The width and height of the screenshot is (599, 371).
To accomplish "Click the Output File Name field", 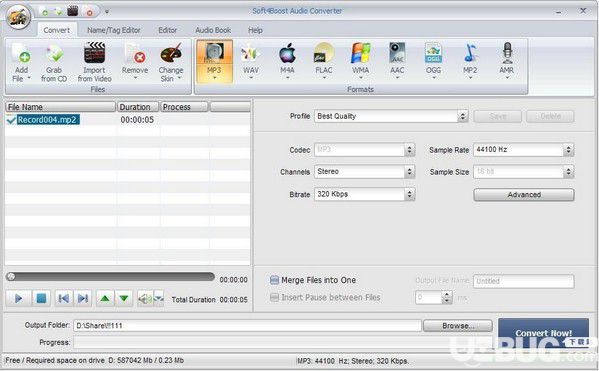I will pyautogui.click(x=523, y=281).
